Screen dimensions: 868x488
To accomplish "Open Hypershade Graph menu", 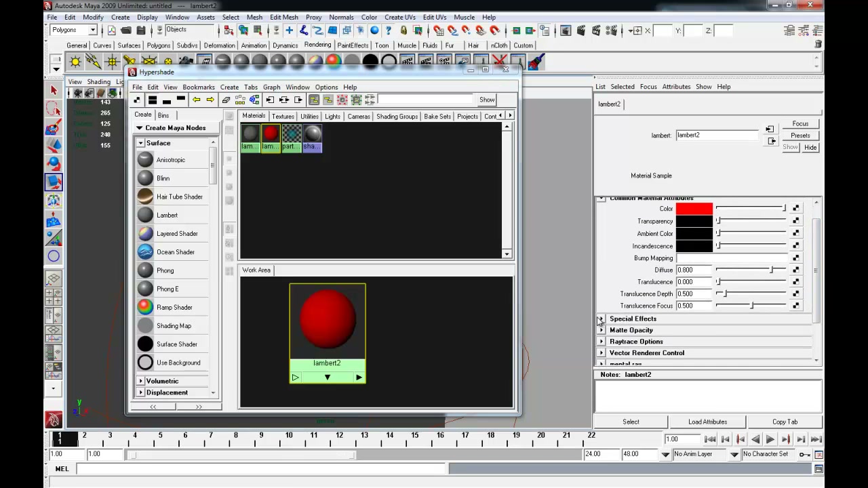I will tap(271, 87).
